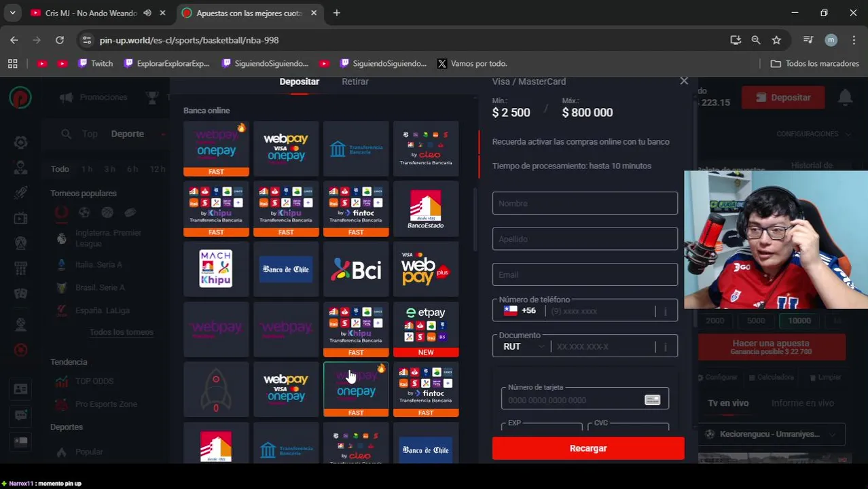The height and width of the screenshot is (489, 868).
Task: Mute the Cris MJ tab audio icon
Action: [x=147, y=13]
